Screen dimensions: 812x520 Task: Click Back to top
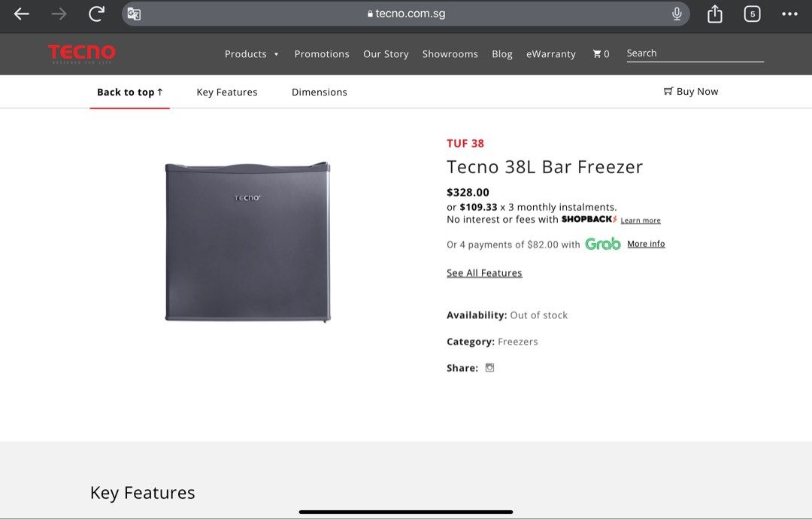click(x=129, y=91)
